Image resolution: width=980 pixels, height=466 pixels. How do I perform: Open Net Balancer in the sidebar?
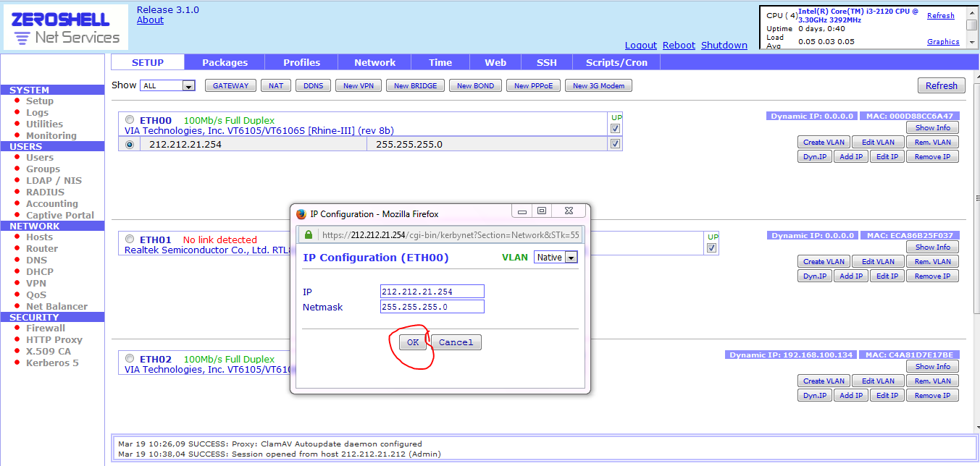[56, 306]
